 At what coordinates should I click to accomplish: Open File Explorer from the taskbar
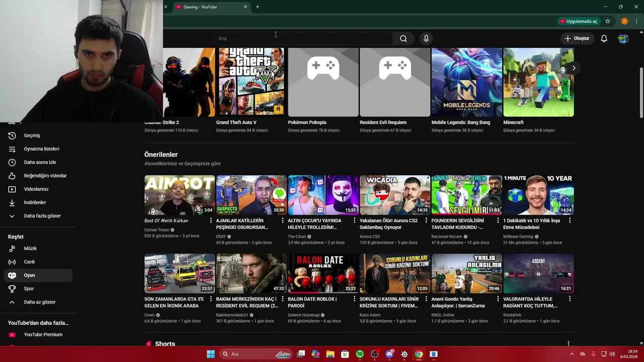pos(330,354)
